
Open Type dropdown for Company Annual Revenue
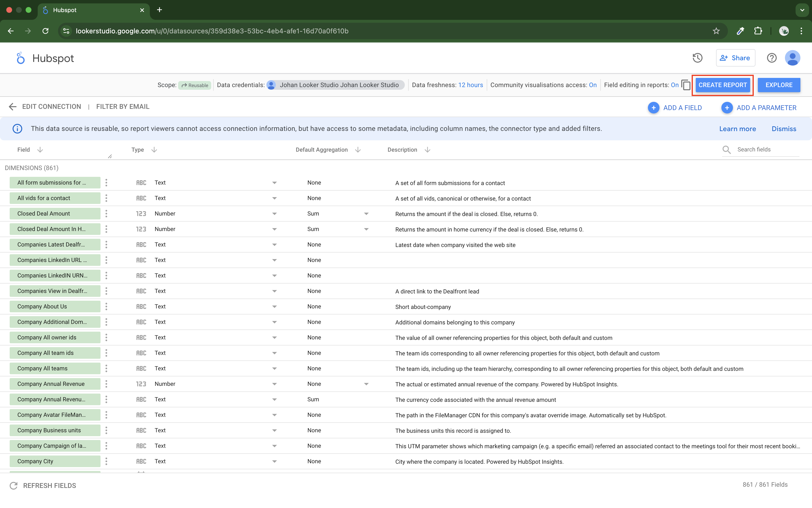(275, 384)
